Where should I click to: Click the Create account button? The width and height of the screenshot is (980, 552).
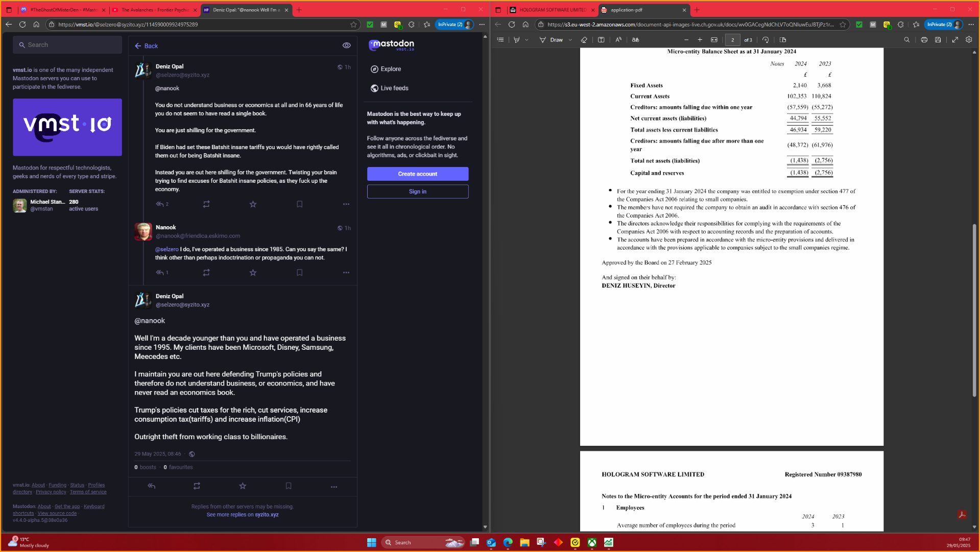418,174
